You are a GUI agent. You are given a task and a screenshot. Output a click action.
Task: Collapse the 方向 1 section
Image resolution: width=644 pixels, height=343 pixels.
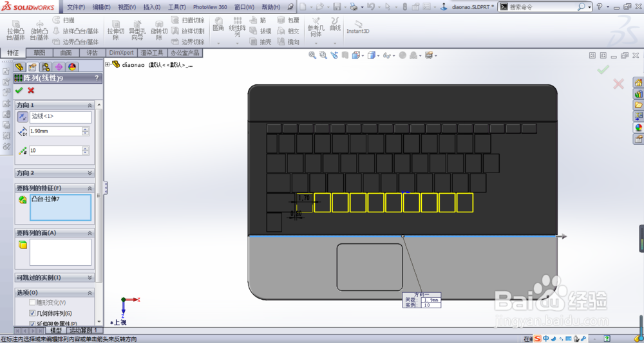[90, 106]
